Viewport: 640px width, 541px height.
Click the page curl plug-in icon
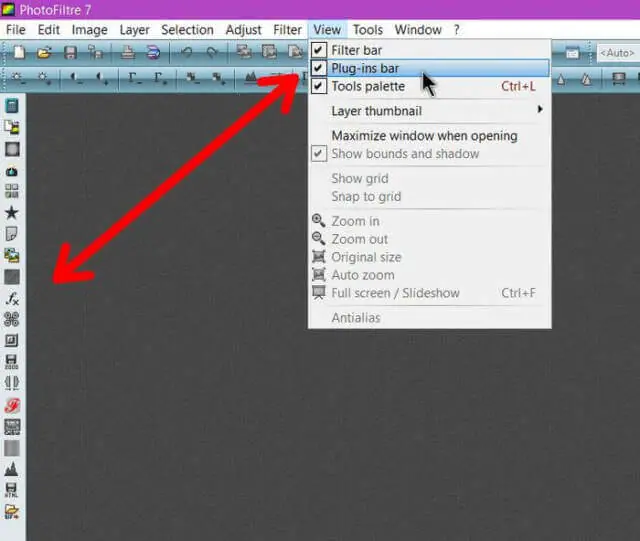[x=12, y=234]
